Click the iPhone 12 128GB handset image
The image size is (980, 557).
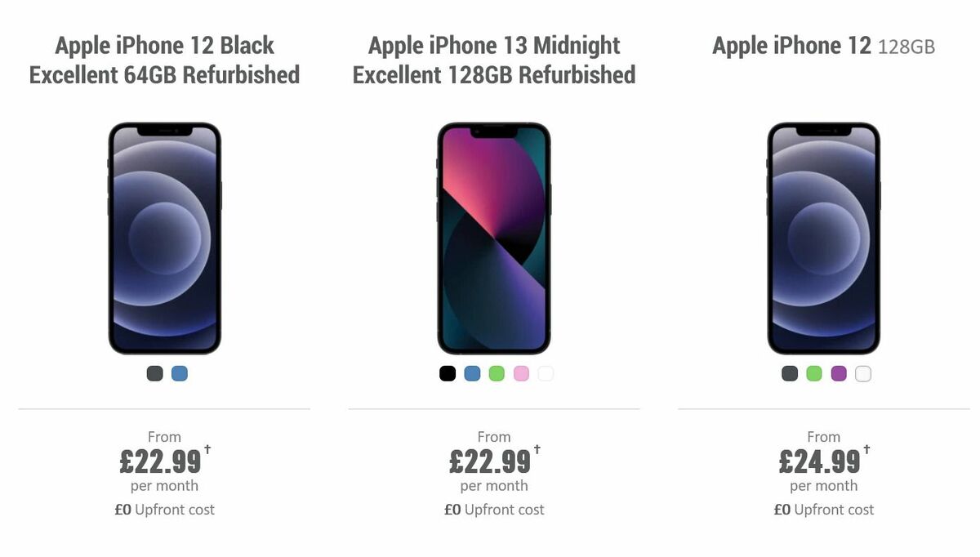(x=825, y=237)
